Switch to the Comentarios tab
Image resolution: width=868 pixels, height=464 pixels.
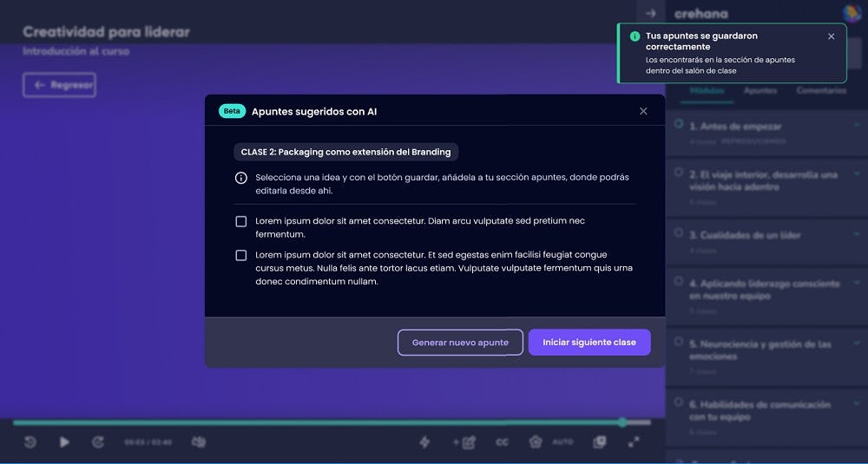coord(821,91)
